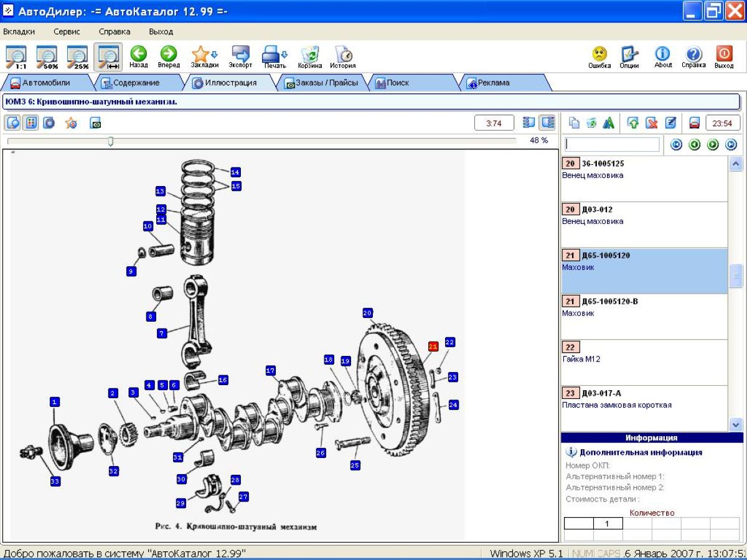The image size is (747, 560).
Task: Select part Д65-1005120-В Маховик in the list
Action: pyautogui.click(x=644, y=316)
